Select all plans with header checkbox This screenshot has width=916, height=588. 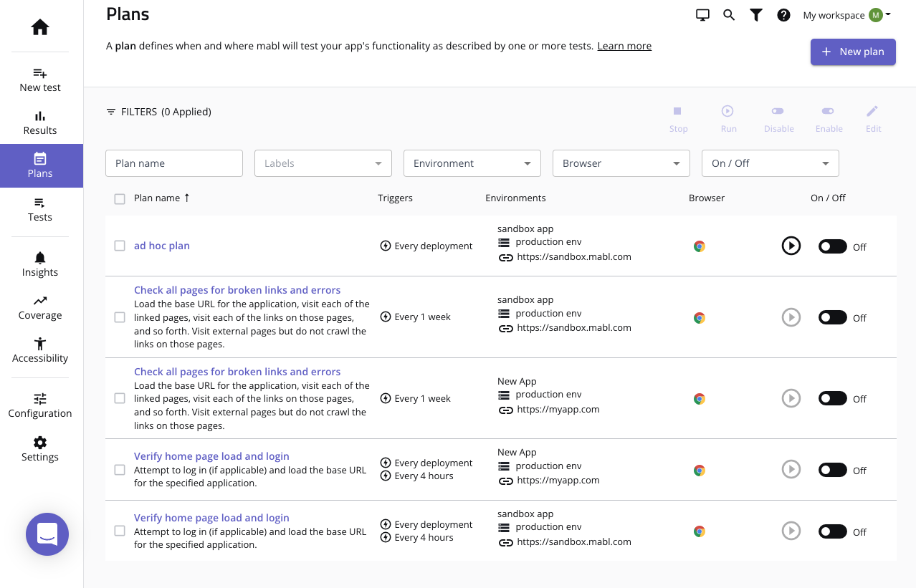[x=120, y=198]
